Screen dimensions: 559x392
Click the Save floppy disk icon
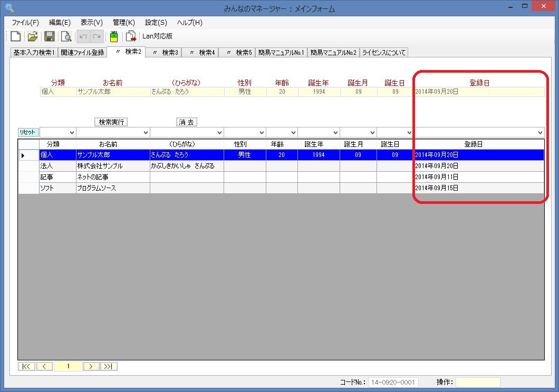[49, 36]
